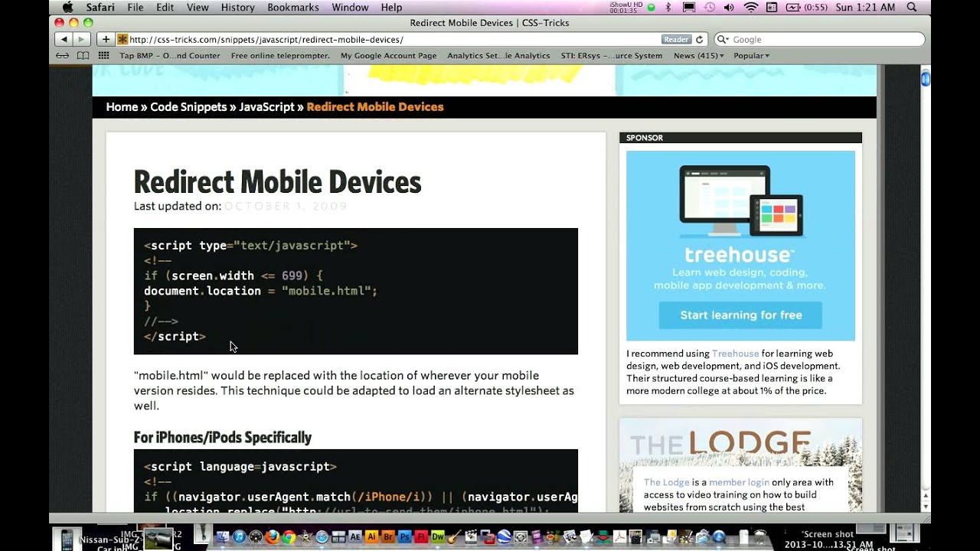Screen dimensions: 980x551
Task: Reload page with refresh icon
Action: 699,39
